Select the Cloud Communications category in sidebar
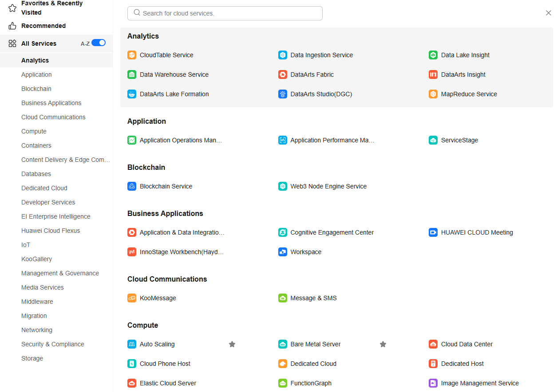The image size is (557, 392). [53, 117]
